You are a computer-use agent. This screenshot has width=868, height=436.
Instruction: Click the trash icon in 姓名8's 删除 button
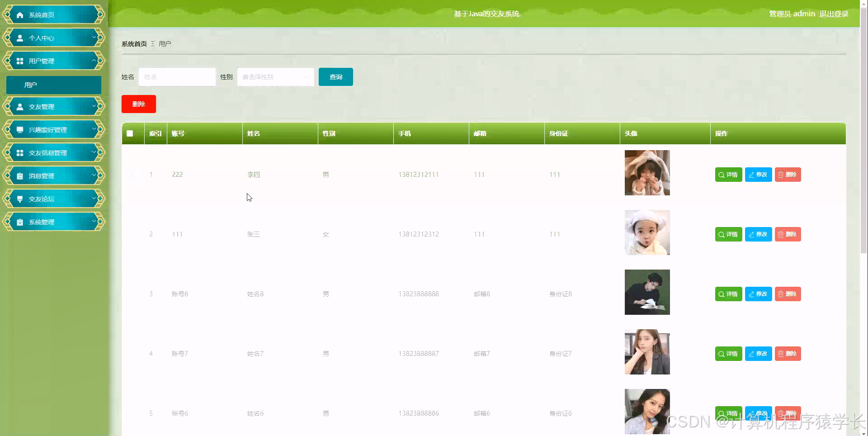tap(781, 294)
